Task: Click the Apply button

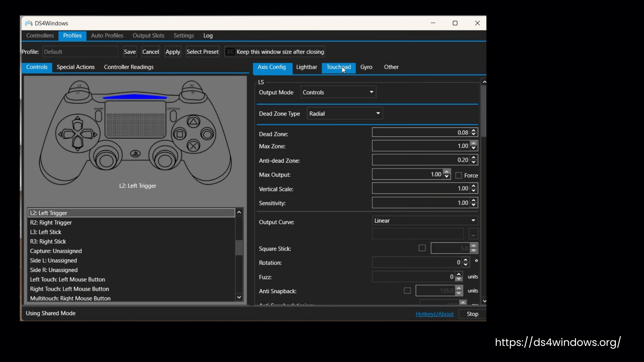Action: 173,52
